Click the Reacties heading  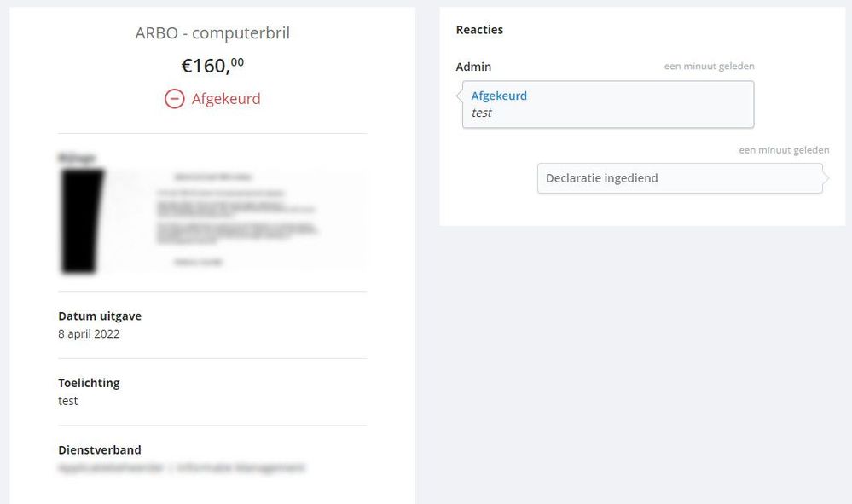tap(479, 30)
